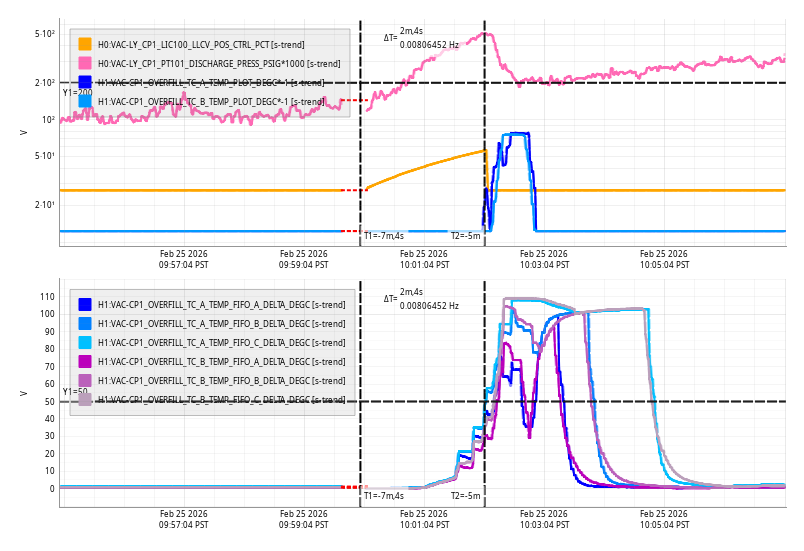Click the T2=-5m cursor label in bottom plot

(x=465, y=495)
